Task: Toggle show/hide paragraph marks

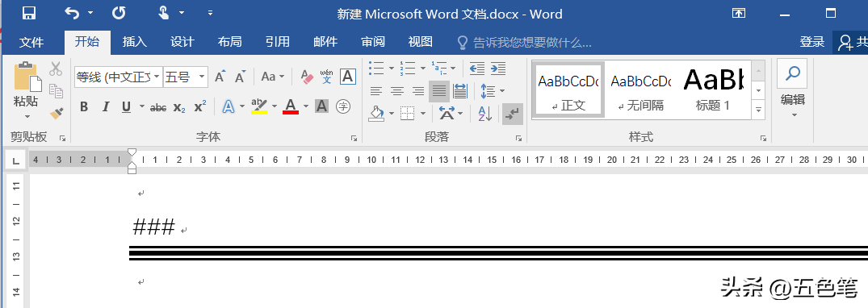Action: pyautogui.click(x=513, y=114)
